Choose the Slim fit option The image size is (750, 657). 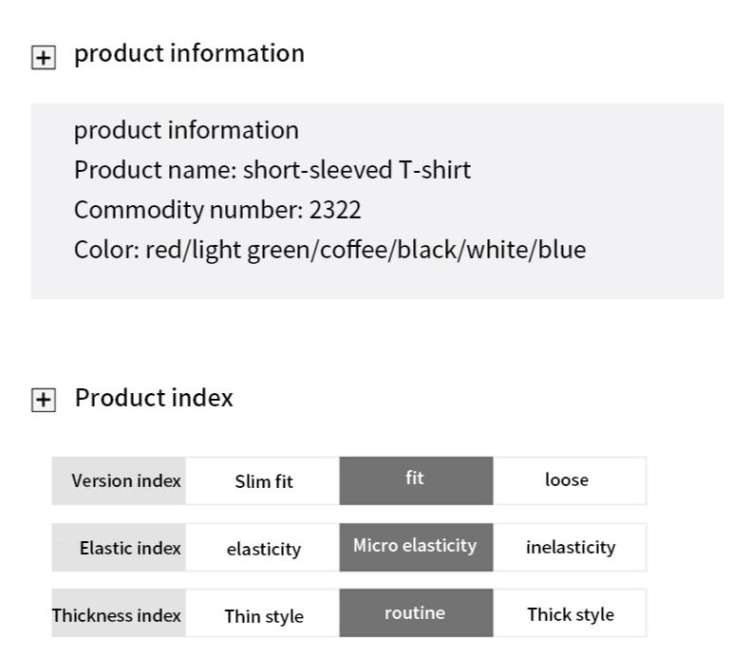click(263, 481)
